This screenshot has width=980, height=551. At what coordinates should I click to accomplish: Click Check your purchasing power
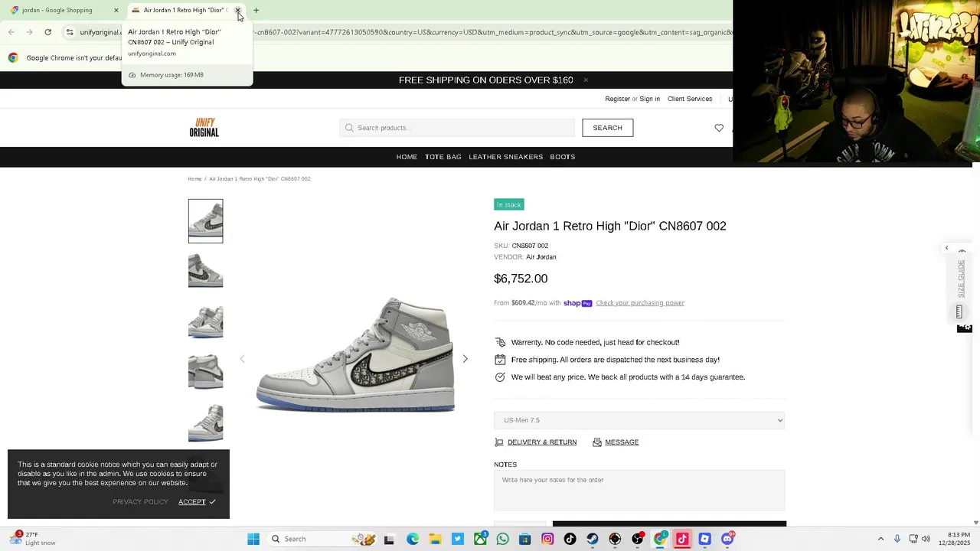(x=640, y=303)
